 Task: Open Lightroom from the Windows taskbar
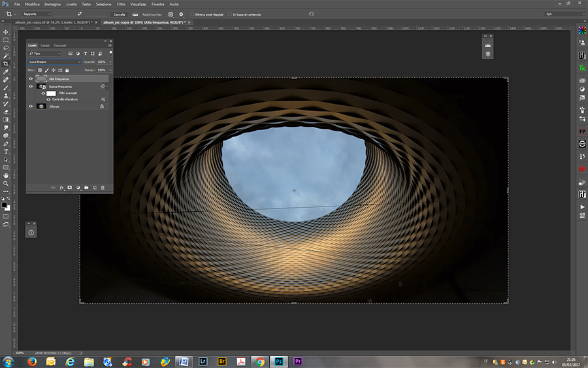click(x=202, y=361)
